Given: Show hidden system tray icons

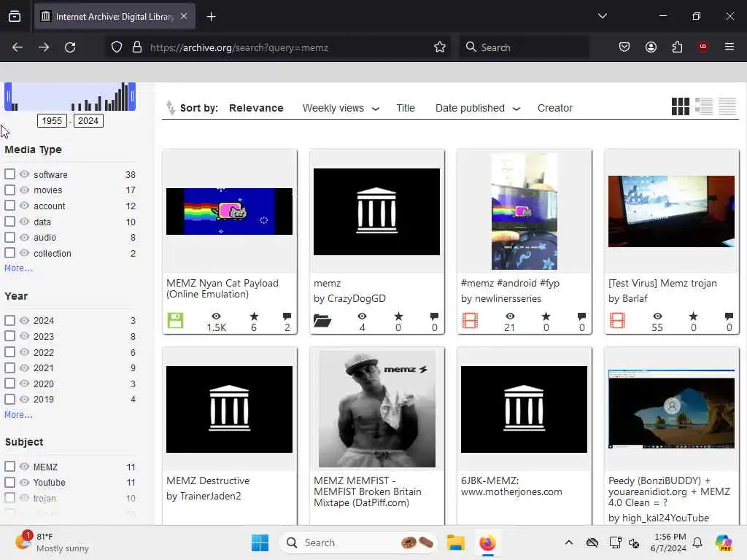Looking at the screenshot, I should click(569, 542).
